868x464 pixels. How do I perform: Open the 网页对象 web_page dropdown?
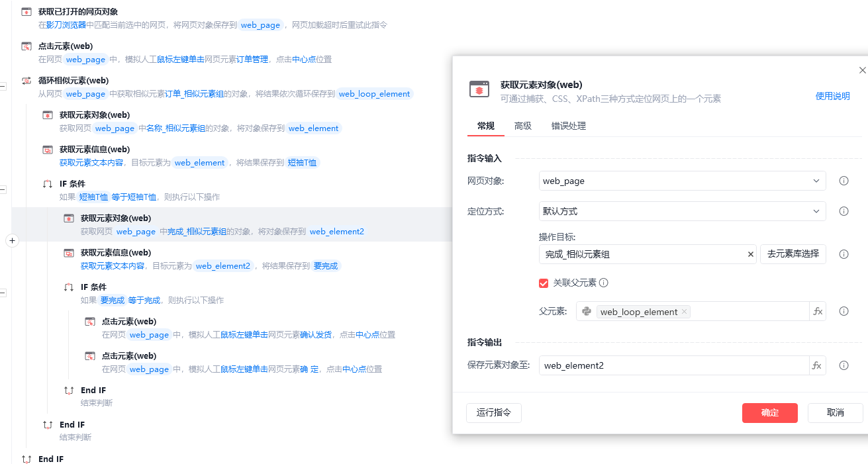tap(683, 181)
